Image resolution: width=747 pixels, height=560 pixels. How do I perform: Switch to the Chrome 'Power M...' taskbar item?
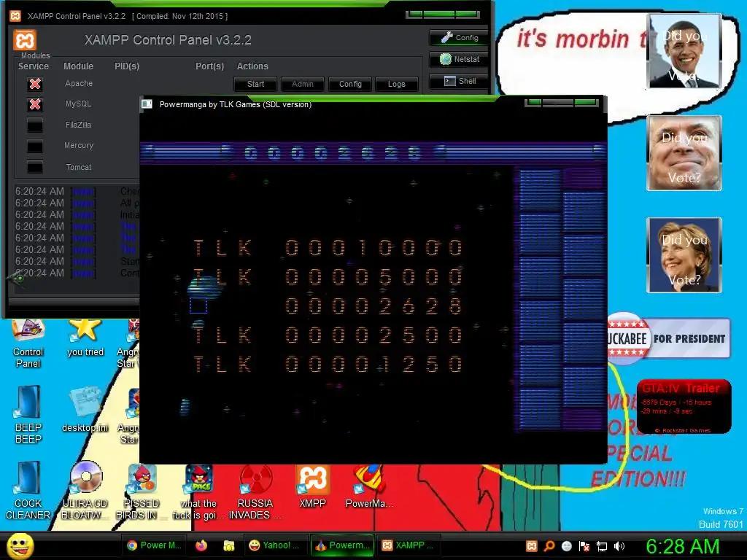coord(154,545)
